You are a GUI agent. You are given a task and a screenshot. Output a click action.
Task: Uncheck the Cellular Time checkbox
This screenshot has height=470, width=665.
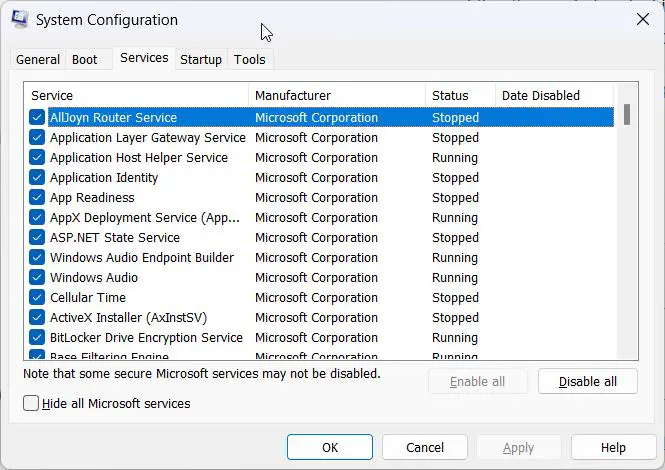tap(37, 297)
